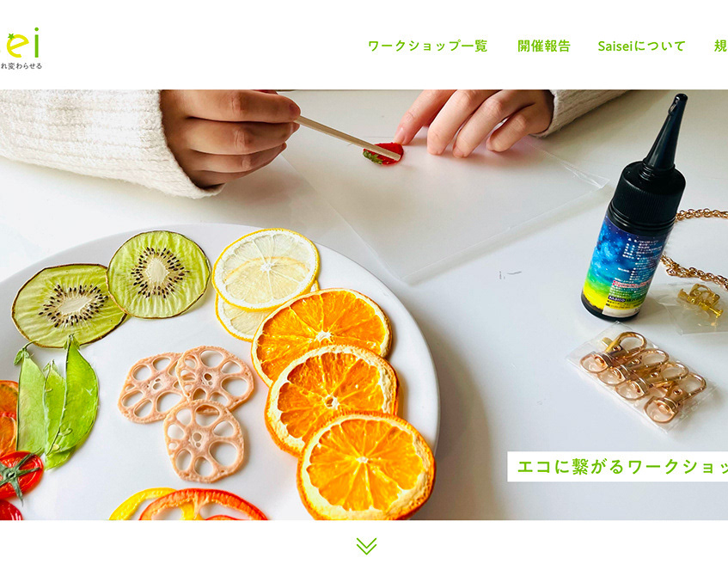Click the エコに繋がるワークショップ caption banner
The height and width of the screenshot is (570, 728).
(617, 467)
